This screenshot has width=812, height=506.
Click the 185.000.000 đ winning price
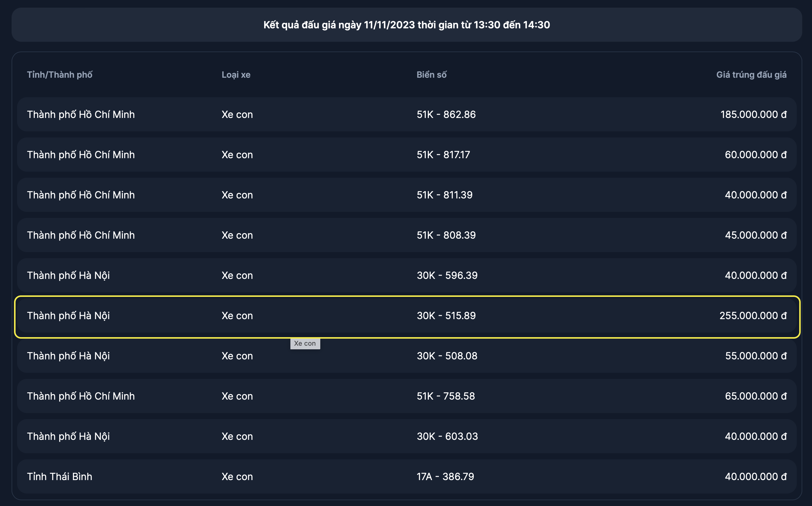[x=753, y=114]
